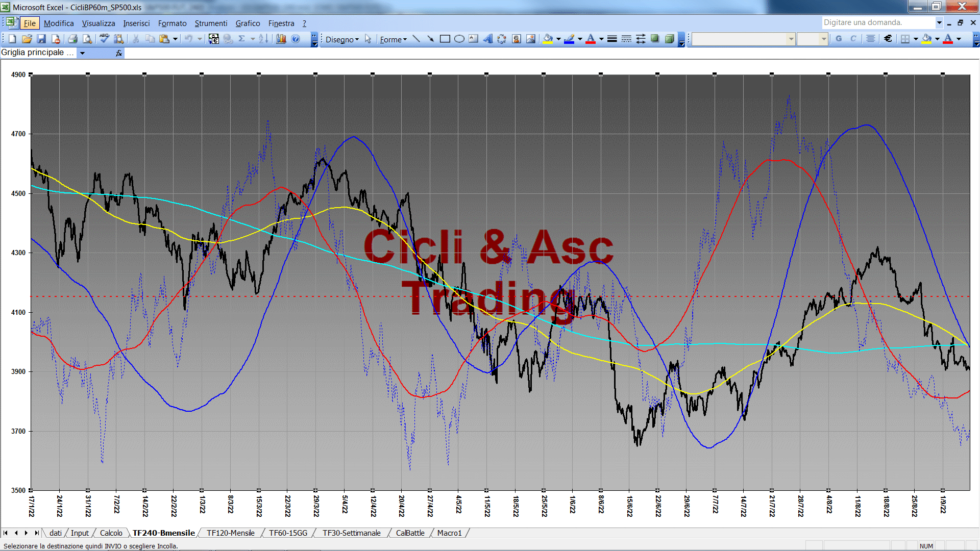Open the Modifica menu
Viewport: 980px width, 551px height.
pos(59,23)
